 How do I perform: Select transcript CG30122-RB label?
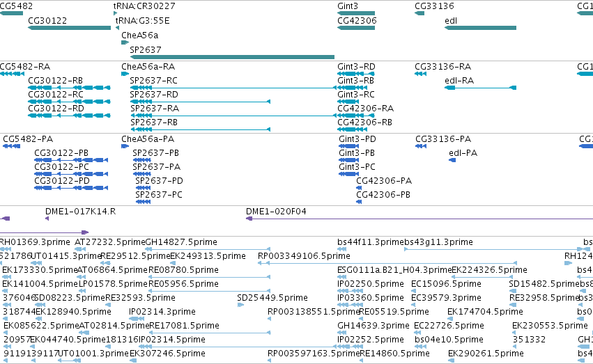(x=56, y=81)
